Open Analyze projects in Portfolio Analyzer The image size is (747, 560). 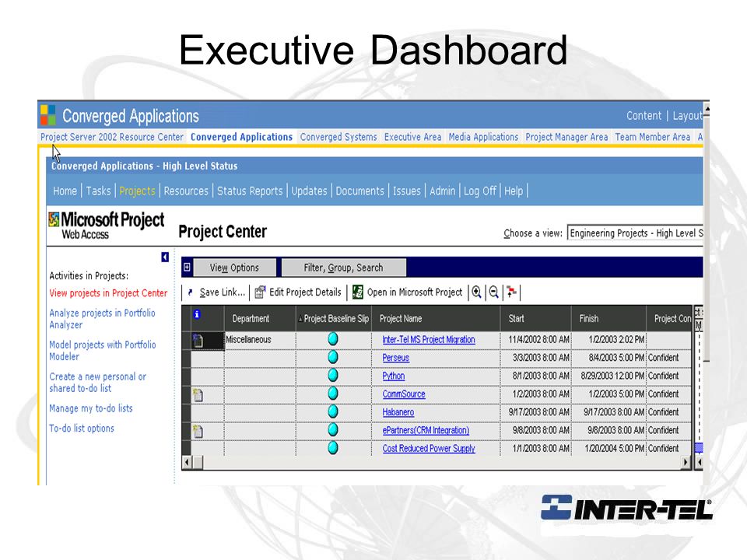(x=102, y=319)
